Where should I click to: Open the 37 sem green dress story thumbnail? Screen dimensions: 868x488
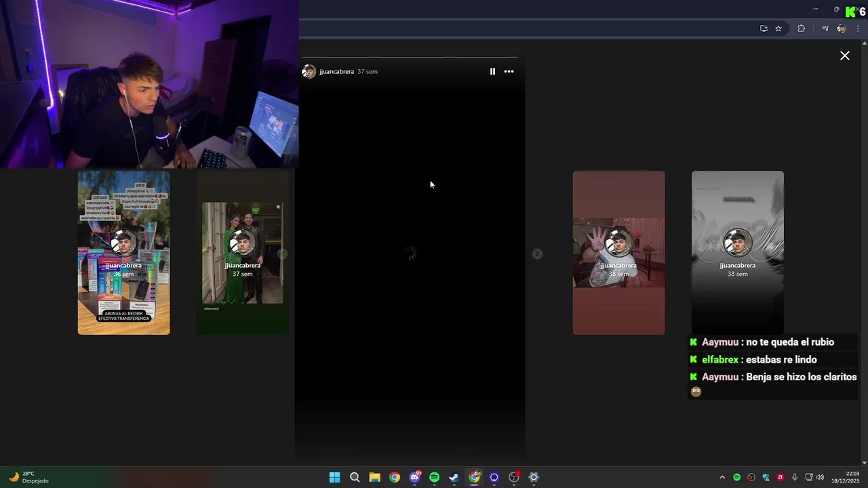click(242, 252)
